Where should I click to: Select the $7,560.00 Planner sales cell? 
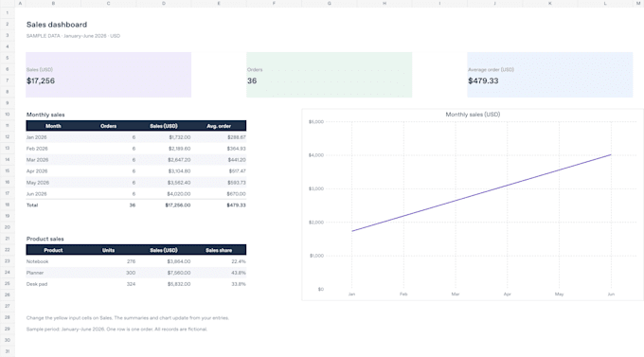pyautogui.click(x=164, y=273)
